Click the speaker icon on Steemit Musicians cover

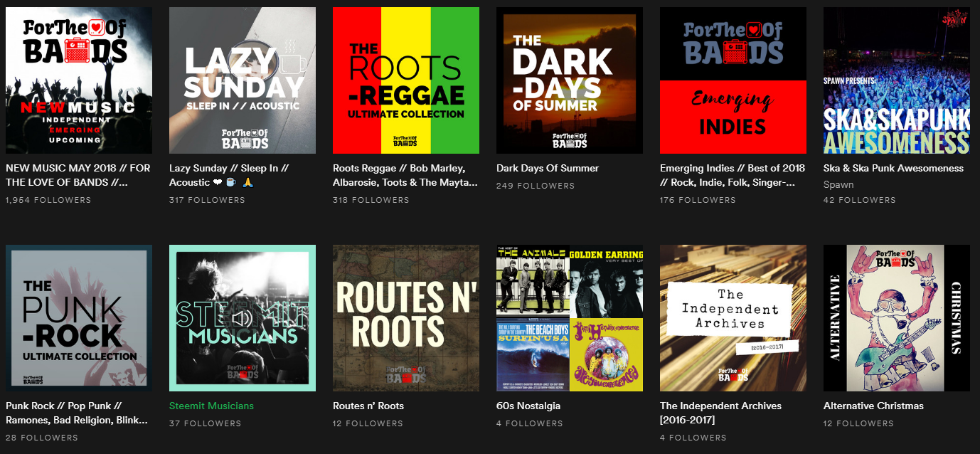(242, 318)
